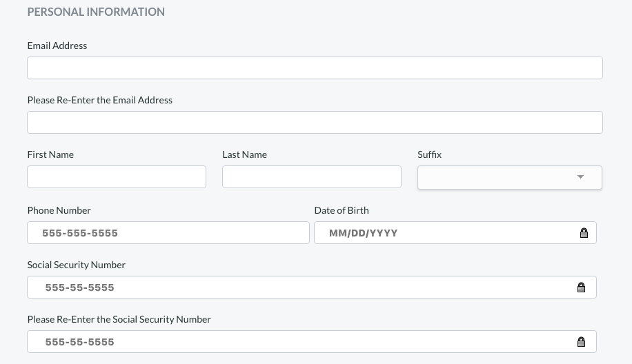632x364 pixels.
Task: Click the 'Social Security Number' label
Action: pyautogui.click(x=77, y=265)
